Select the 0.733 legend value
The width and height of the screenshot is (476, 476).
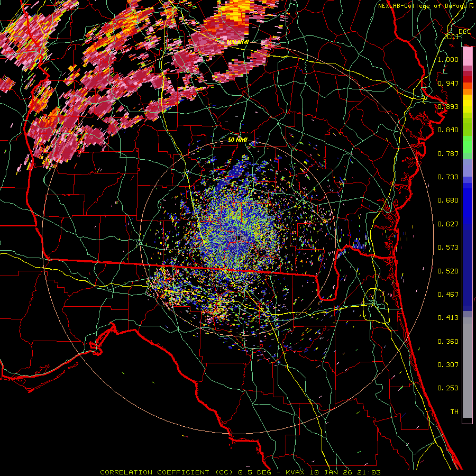pyautogui.click(x=448, y=177)
